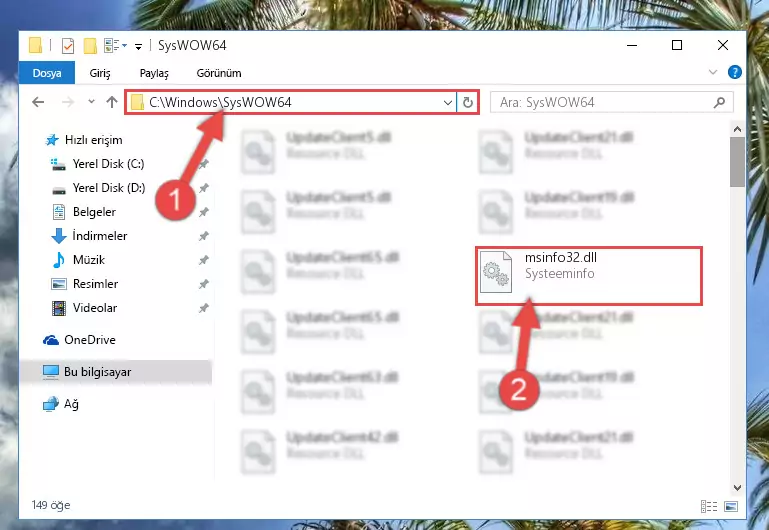Select Ağ network in the navigation pane

tap(61, 404)
